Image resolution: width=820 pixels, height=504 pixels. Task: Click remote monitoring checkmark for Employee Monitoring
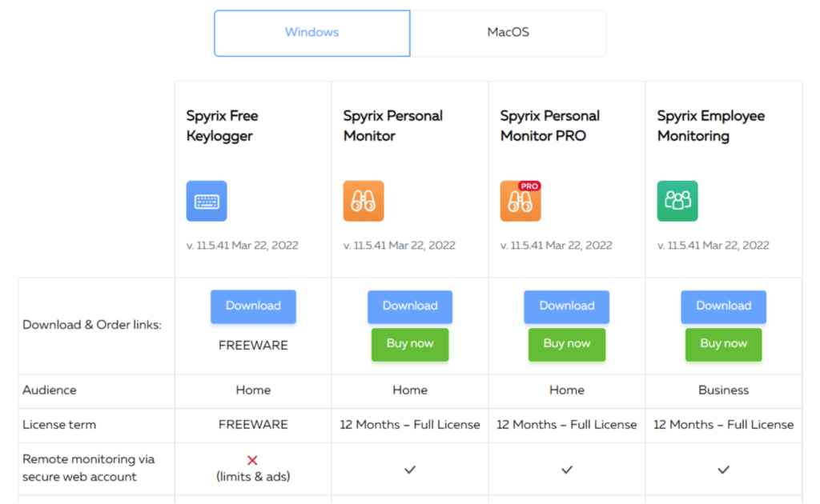tap(724, 470)
